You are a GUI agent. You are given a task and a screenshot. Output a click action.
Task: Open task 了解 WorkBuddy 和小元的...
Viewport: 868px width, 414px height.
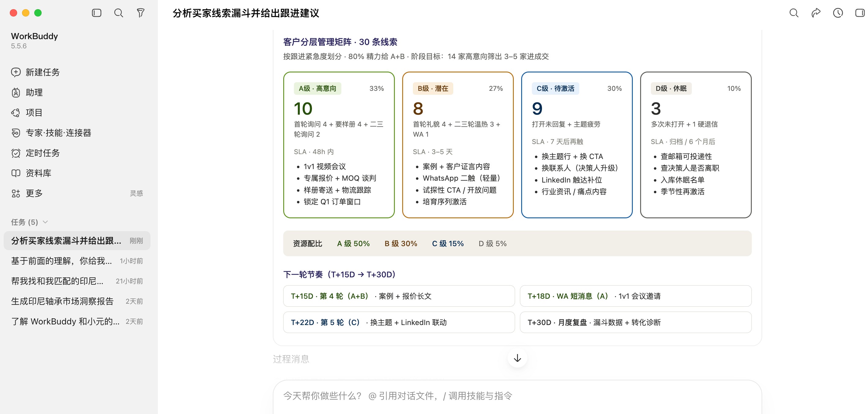pyautogui.click(x=77, y=321)
